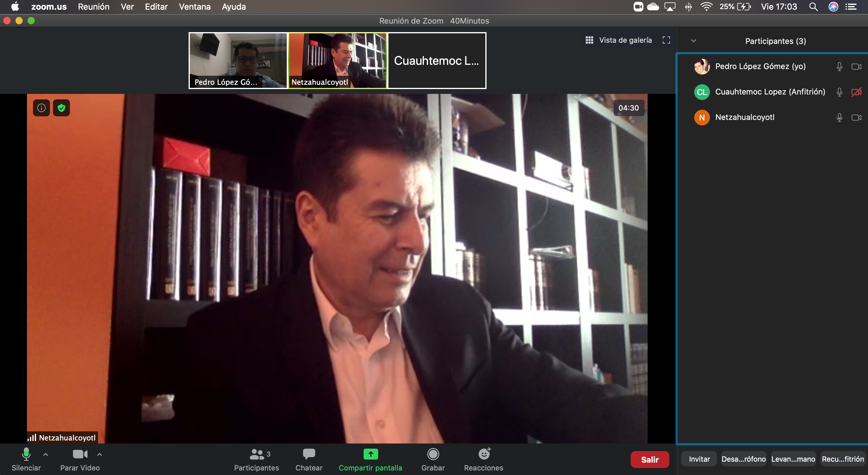
Task: Open the Apple menu
Action: [x=15, y=7]
